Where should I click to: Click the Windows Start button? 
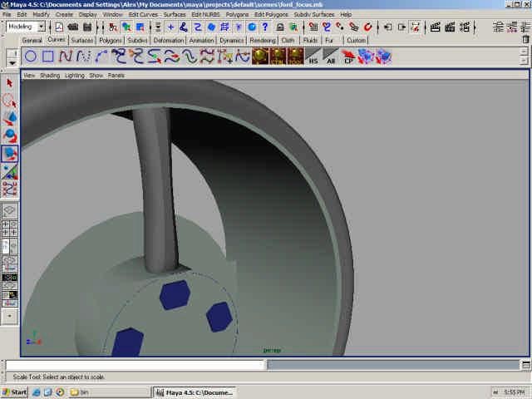tap(15, 392)
